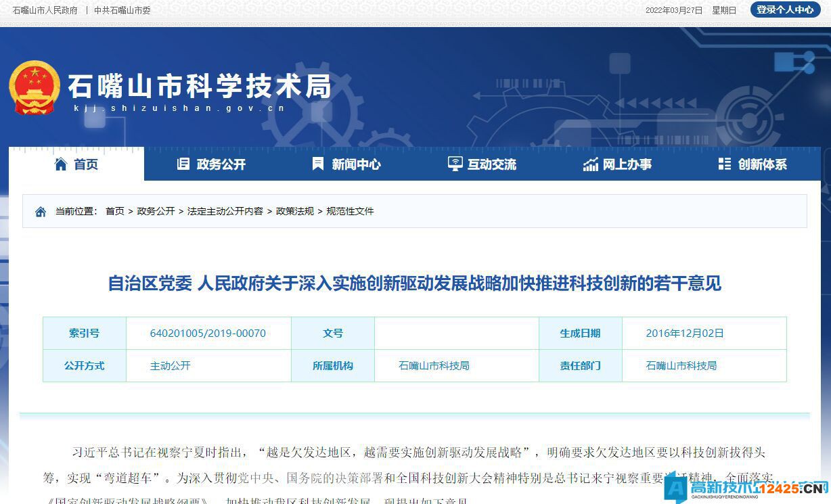Image resolution: width=831 pixels, height=504 pixels.
Task: Click the national emblem logo
Action: tap(35, 88)
